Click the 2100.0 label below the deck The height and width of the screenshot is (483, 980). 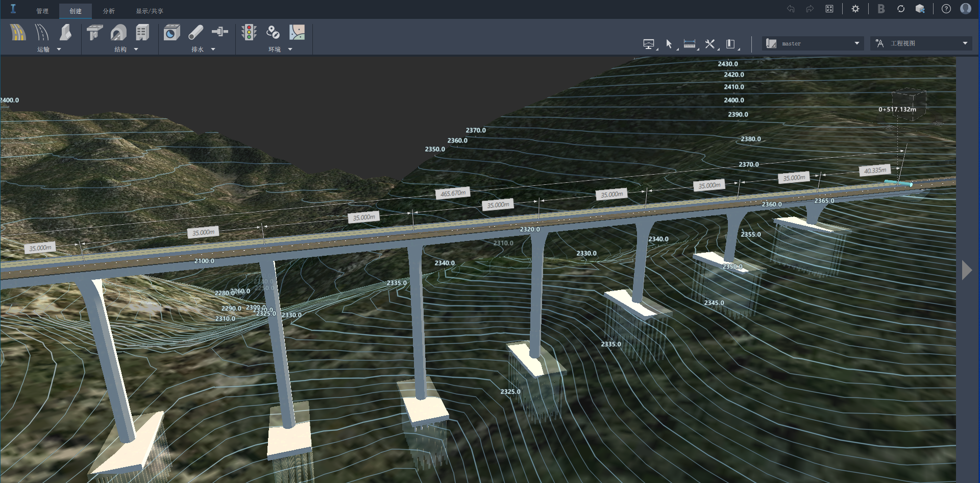(204, 261)
